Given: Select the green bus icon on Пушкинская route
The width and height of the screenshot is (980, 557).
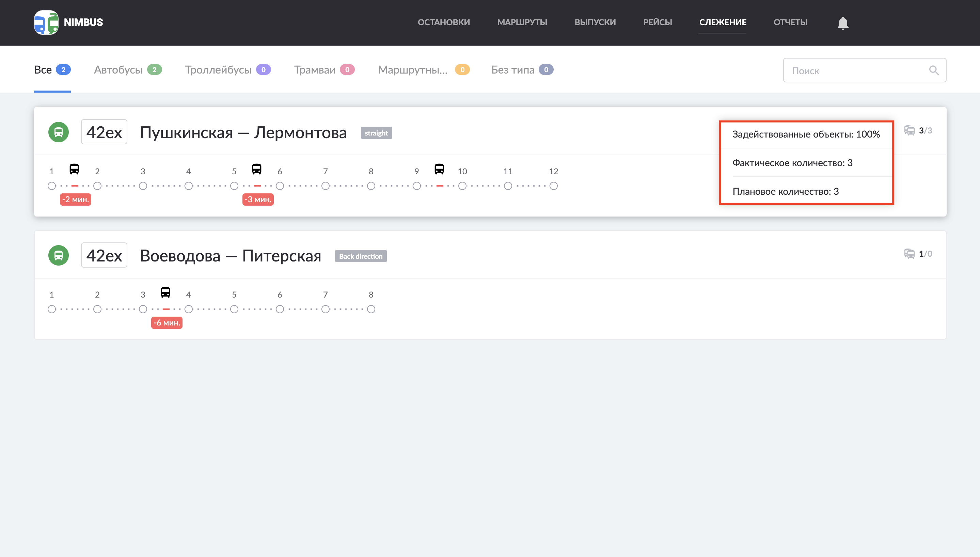Looking at the screenshot, I should click(59, 132).
